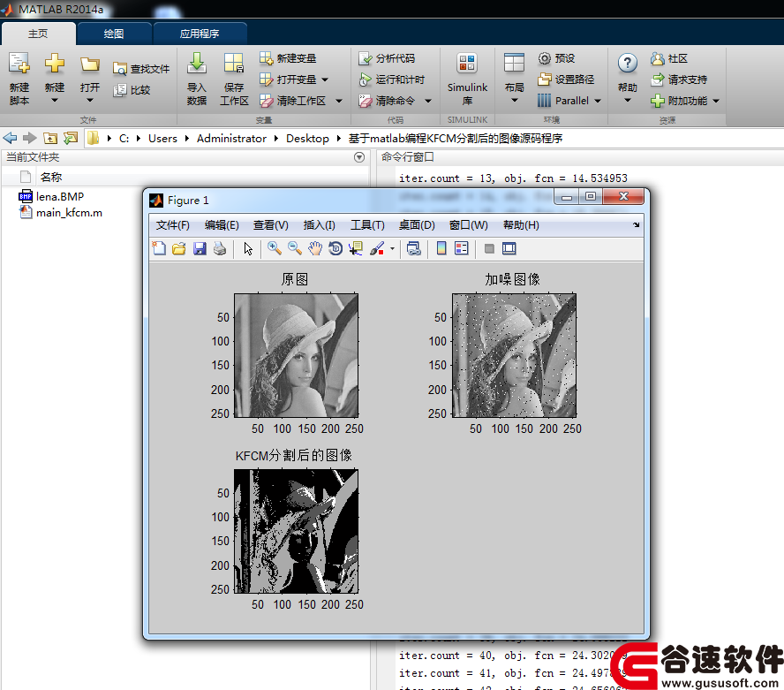Open the brush color dropdown arrow

click(x=392, y=248)
